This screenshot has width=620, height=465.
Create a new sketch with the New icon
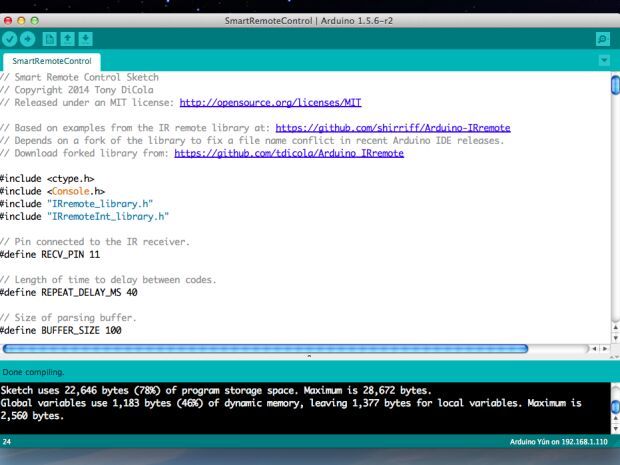(x=49, y=39)
